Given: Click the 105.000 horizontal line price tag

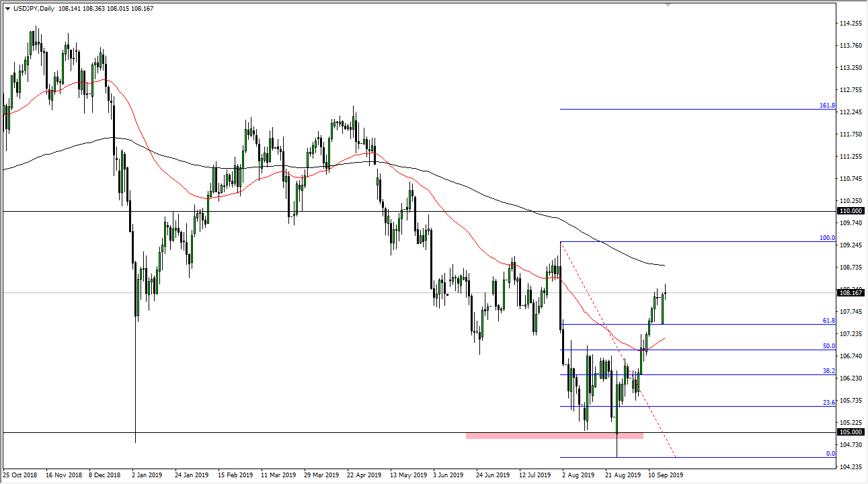Looking at the screenshot, I should (851, 432).
